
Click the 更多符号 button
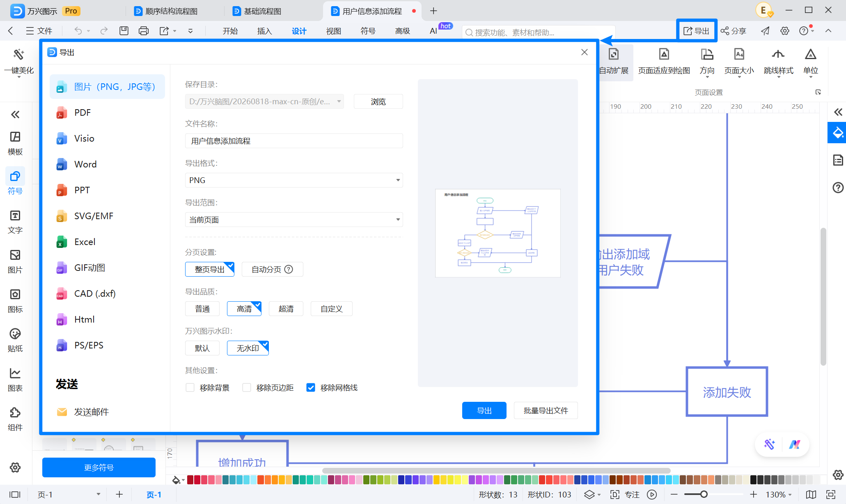[99, 467]
